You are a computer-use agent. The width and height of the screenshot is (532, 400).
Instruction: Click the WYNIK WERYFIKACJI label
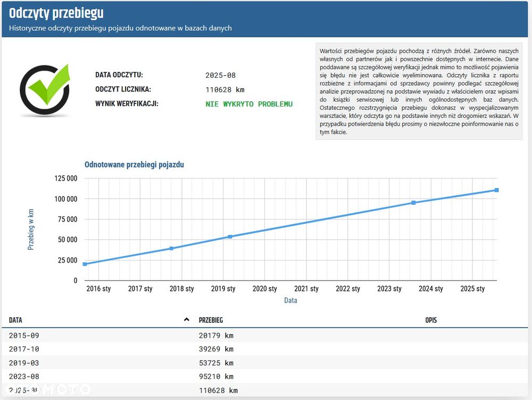127,103
